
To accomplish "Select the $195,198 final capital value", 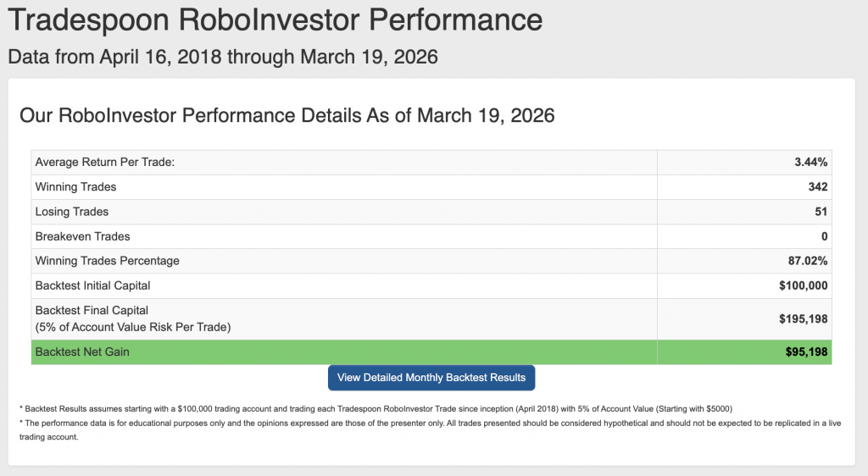I will [804, 319].
